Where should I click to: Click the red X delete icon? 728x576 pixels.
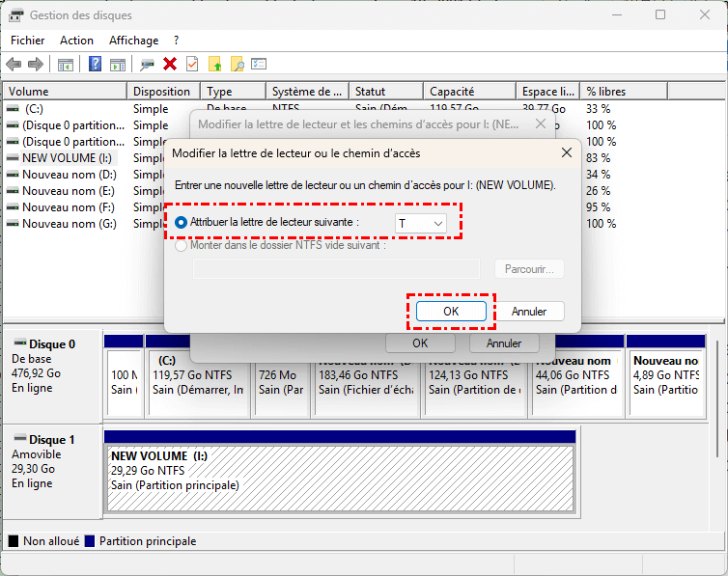pos(170,65)
